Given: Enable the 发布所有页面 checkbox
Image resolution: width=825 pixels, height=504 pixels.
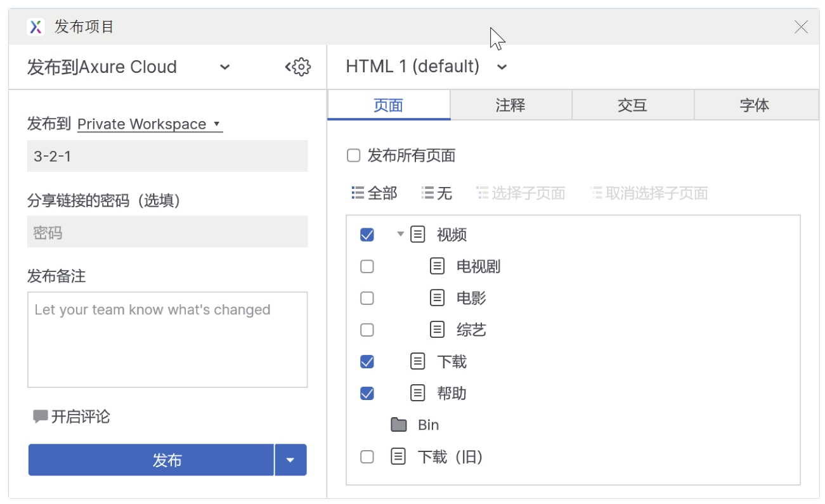Looking at the screenshot, I should click(354, 155).
